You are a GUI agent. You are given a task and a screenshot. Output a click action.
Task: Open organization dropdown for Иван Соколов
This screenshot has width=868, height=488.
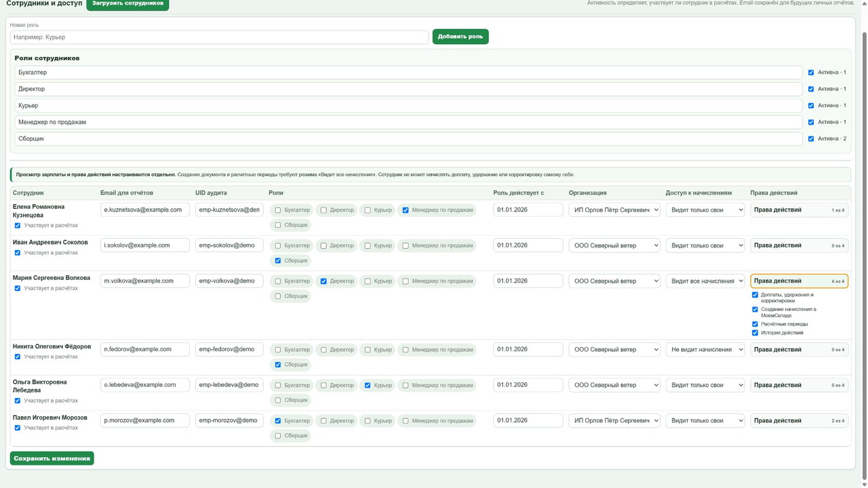pos(614,245)
